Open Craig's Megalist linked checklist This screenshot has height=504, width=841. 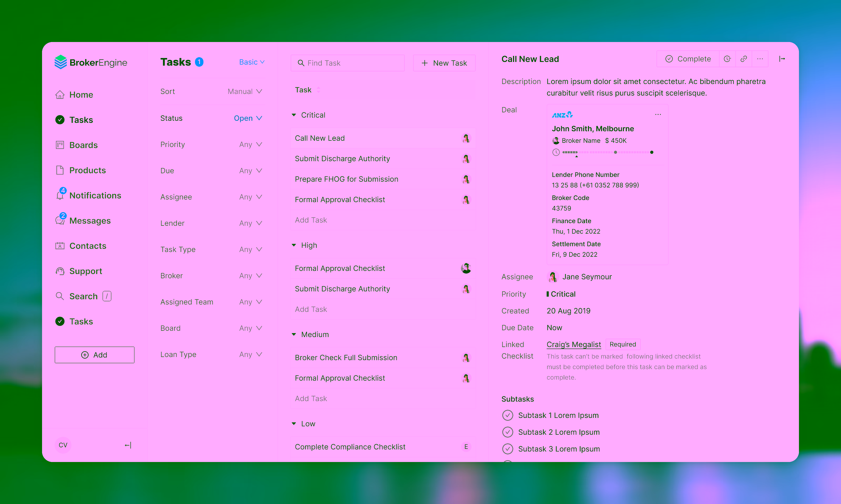pyautogui.click(x=573, y=344)
